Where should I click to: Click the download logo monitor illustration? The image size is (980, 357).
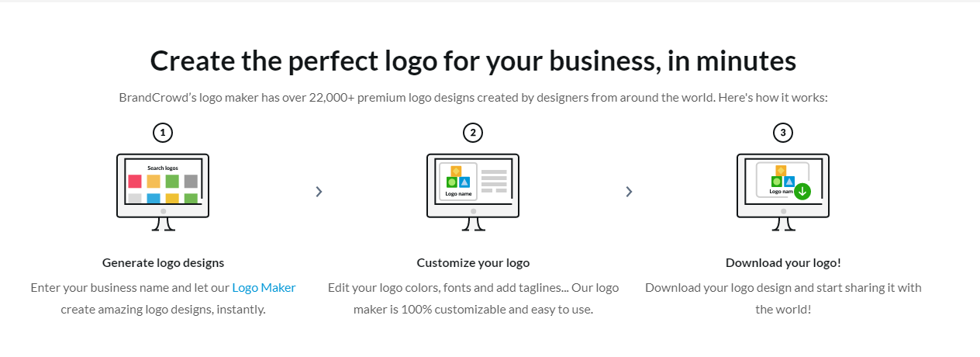click(783, 192)
